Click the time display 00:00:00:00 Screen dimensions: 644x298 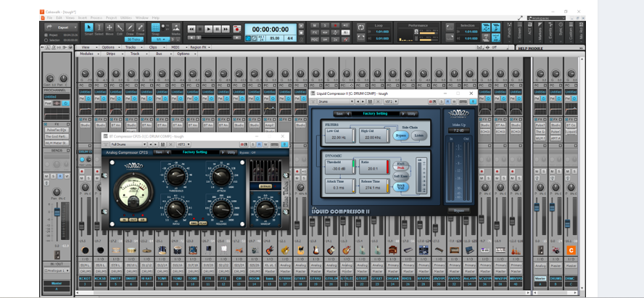[271, 29]
